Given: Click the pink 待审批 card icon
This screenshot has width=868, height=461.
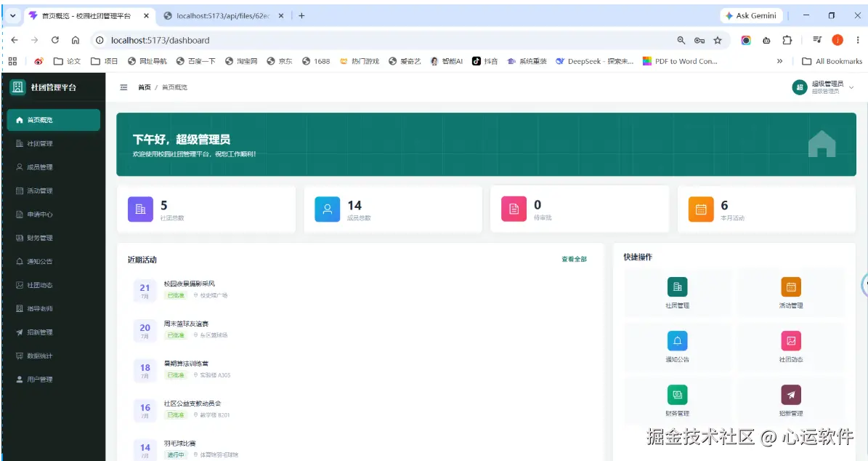Looking at the screenshot, I should 514,209.
